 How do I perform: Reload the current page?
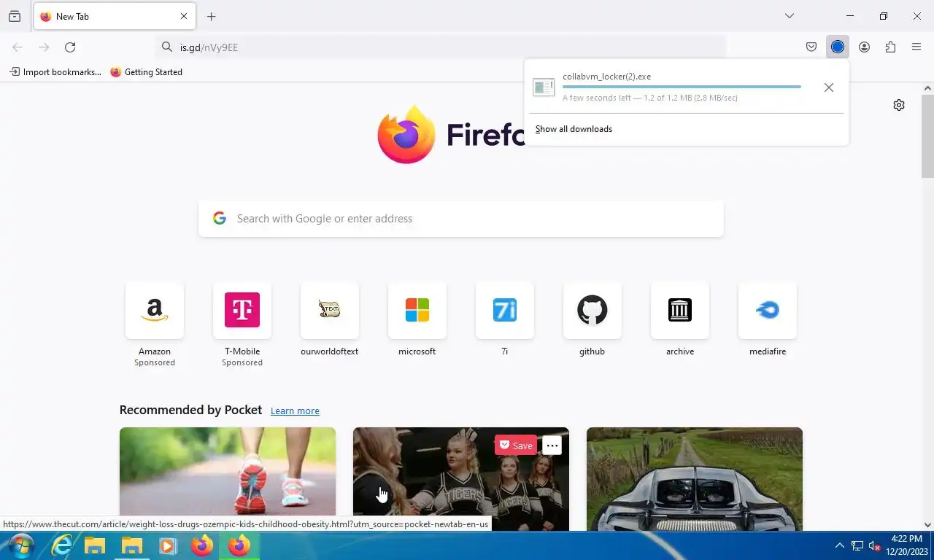point(70,47)
